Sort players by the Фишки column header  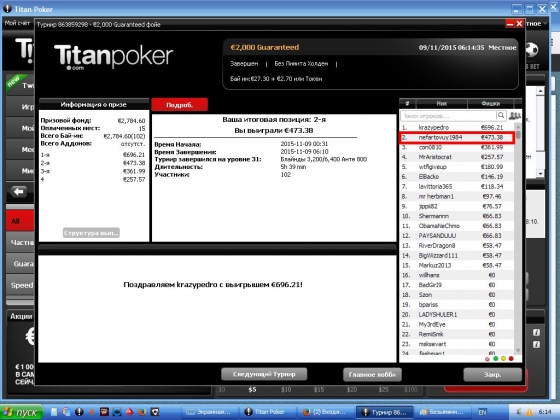490,104
